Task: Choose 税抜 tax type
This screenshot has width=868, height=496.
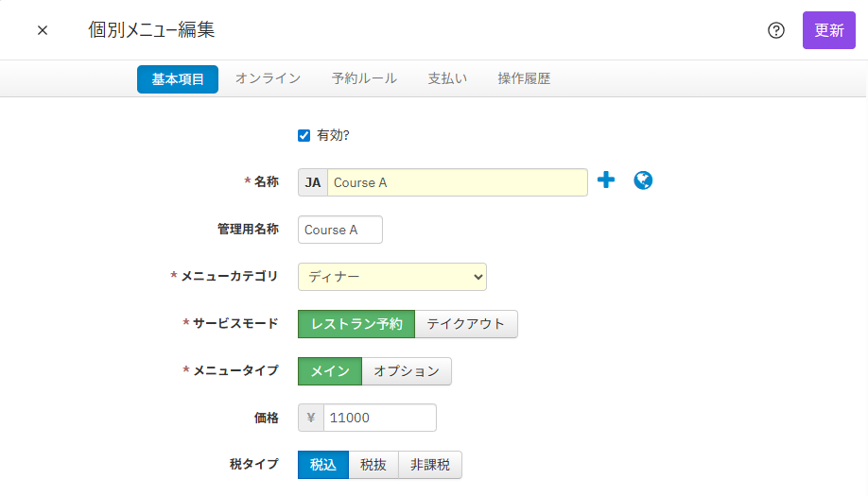Action: tap(373, 465)
